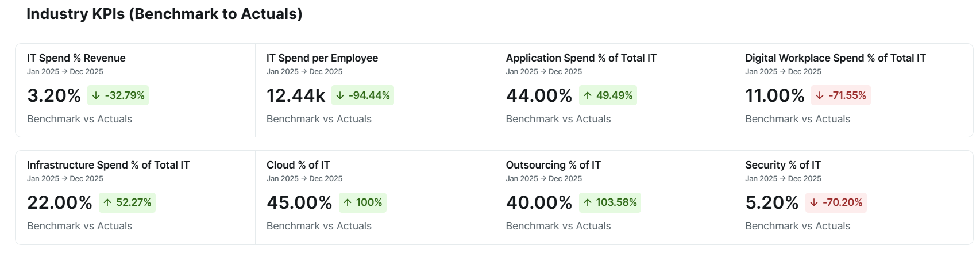980x268 pixels.
Task: Click the Cloud % of IT value 45.00%
Action: pos(299,202)
